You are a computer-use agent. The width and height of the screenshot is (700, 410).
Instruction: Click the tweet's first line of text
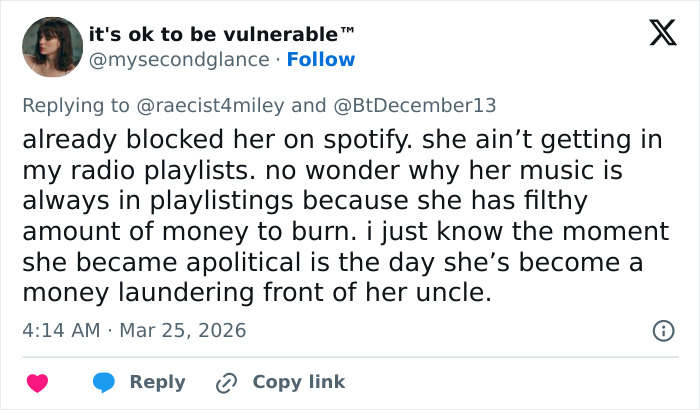[341, 140]
